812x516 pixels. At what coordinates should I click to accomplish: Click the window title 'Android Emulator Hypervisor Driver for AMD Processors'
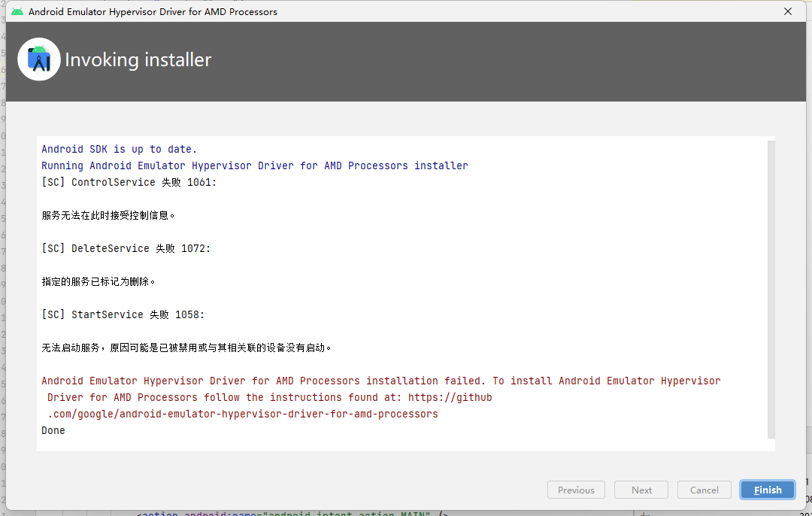[x=153, y=11]
